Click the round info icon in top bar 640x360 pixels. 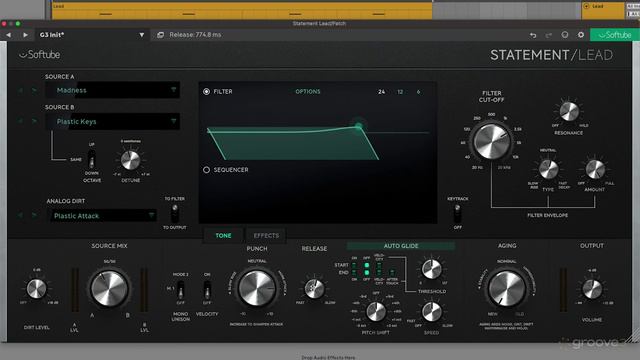point(565,35)
